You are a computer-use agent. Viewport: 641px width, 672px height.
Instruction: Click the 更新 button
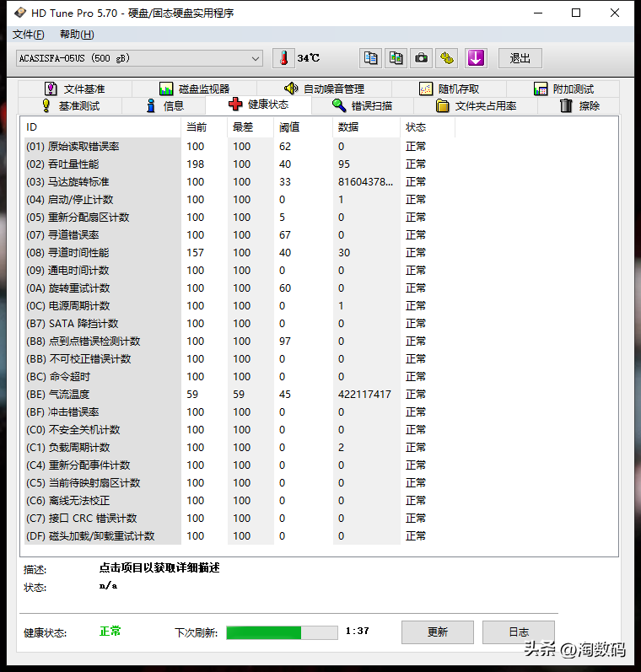(x=438, y=632)
